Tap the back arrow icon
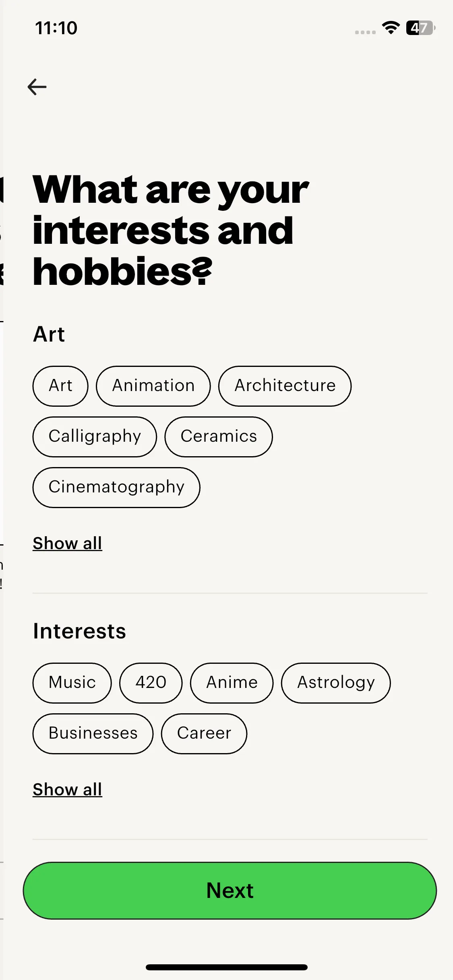This screenshot has height=980, width=453. 37,87
